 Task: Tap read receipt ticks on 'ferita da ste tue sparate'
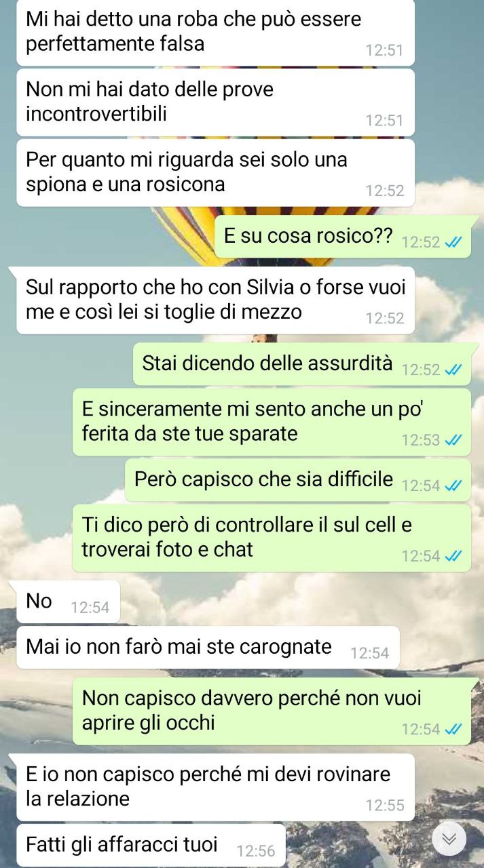point(453,440)
